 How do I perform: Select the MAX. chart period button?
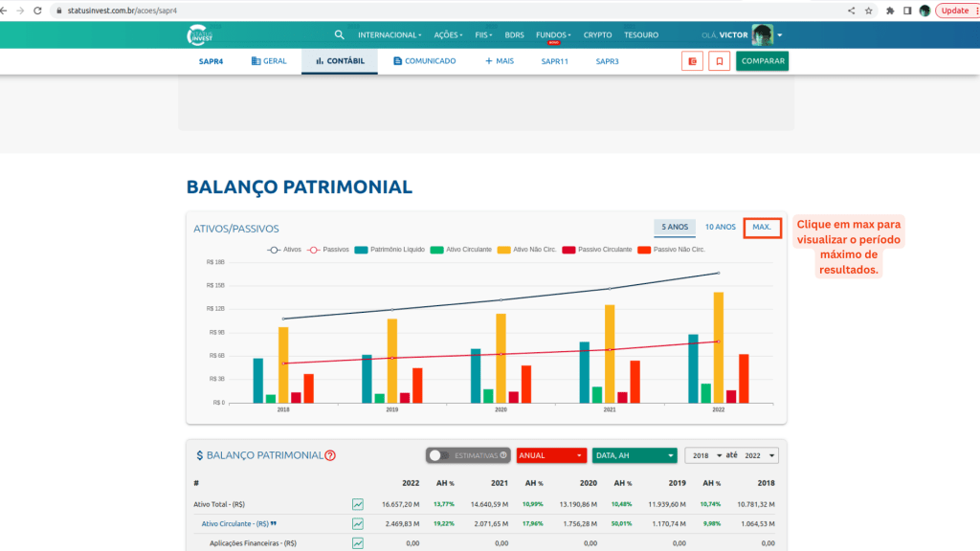tap(762, 228)
